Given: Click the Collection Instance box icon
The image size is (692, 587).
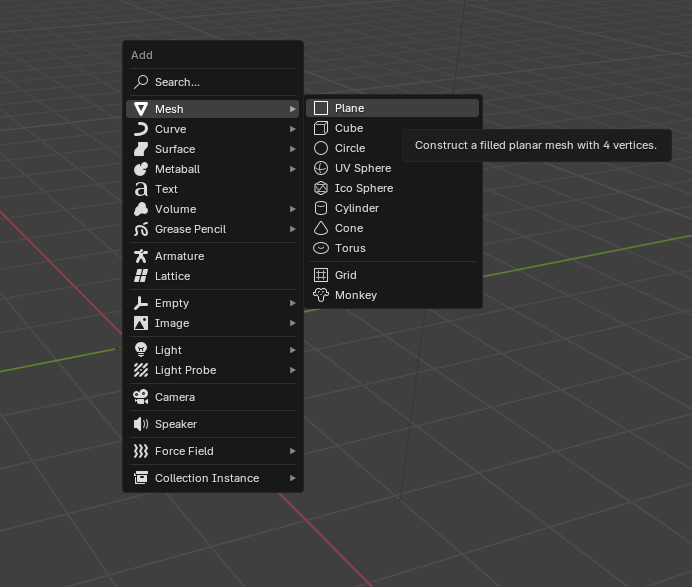Looking at the screenshot, I should coord(141,478).
